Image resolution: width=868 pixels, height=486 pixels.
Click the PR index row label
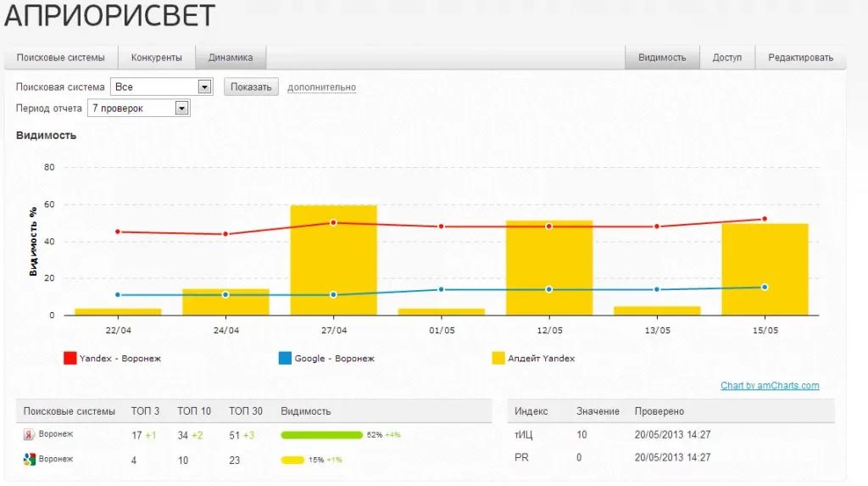pos(521,458)
